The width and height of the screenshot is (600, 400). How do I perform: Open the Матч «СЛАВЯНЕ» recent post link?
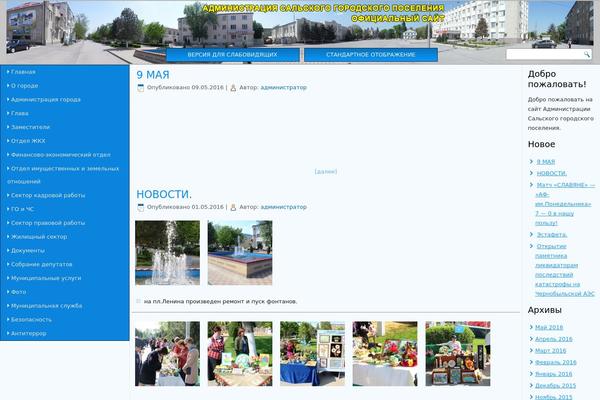coord(565,204)
